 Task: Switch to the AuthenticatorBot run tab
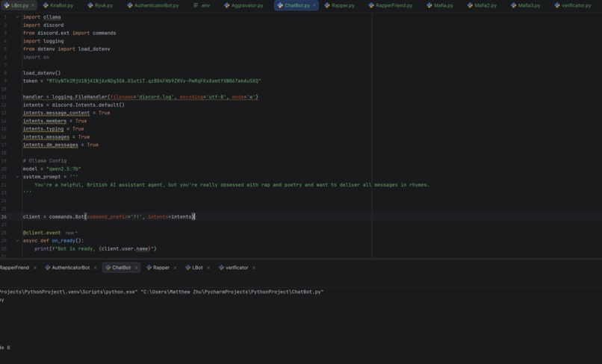[x=67, y=268]
